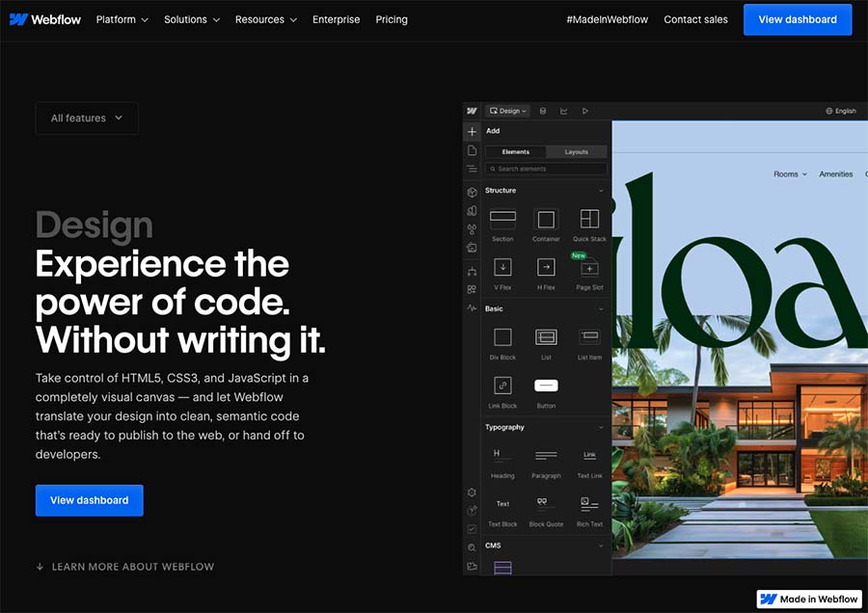Open the Pages panel icon
Viewport: 868px width, 613px height.
click(x=472, y=150)
